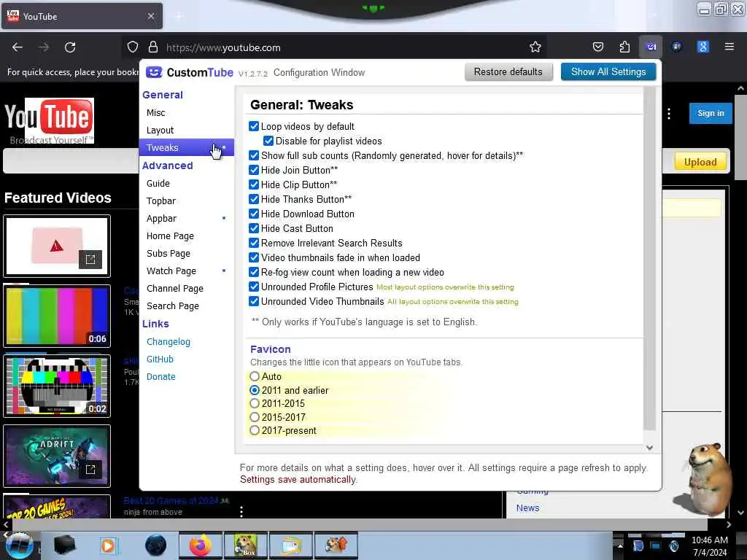Open the Channel Page settings section
Image resolution: width=747 pixels, height=560 pixels.
186,289
